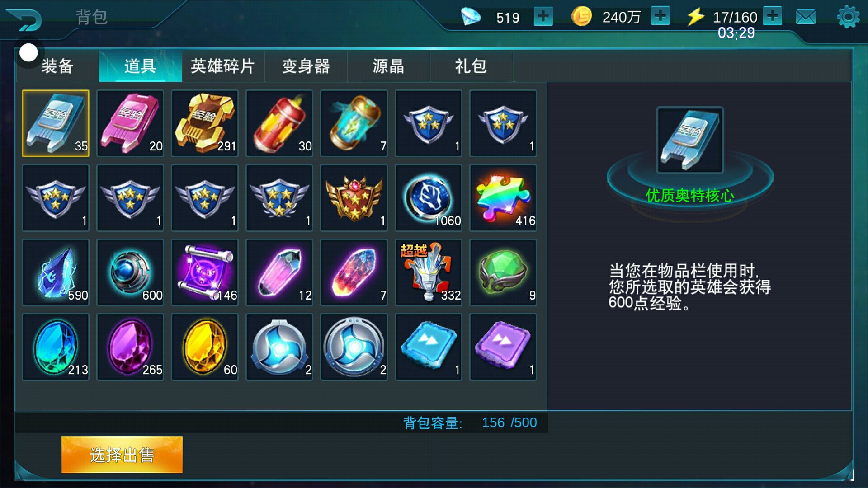Switch to the 装备 tab

[57, 66]
